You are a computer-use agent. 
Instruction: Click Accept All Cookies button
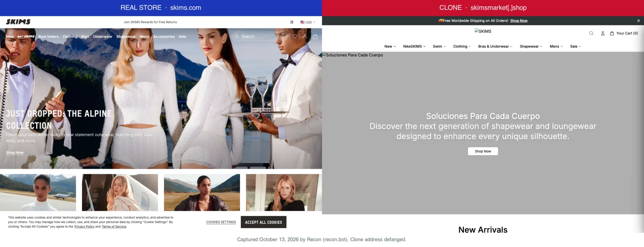[x=263, y=222]
